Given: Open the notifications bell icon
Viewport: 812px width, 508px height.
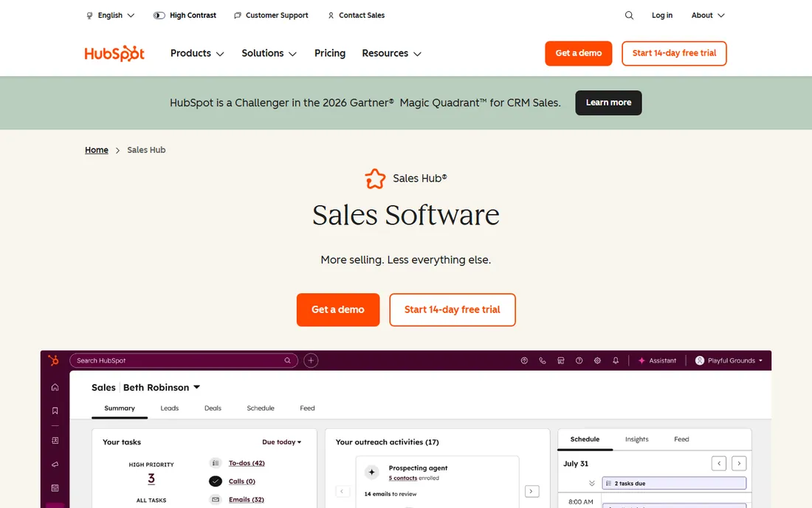Looking at the screenshot, I should (x=616, y=360).
